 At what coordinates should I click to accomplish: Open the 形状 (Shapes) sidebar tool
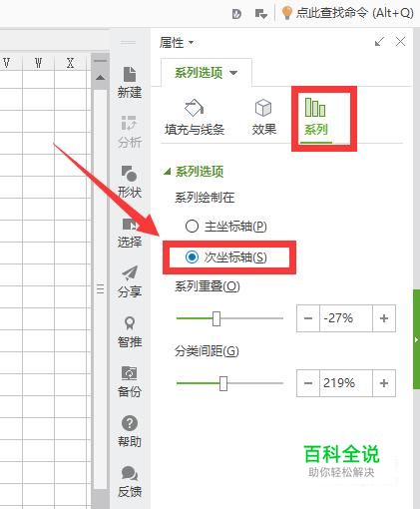130,182
